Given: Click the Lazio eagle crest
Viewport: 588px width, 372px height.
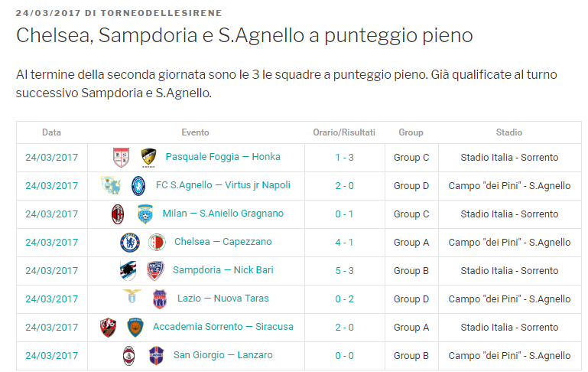Looking at the screenshot, I should coord(132,296).
